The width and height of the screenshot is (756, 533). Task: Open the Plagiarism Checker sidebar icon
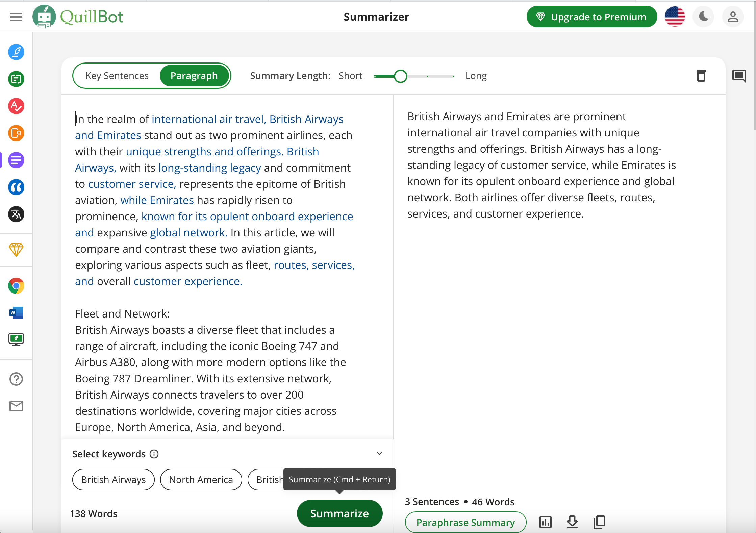(x=16, y=133)
